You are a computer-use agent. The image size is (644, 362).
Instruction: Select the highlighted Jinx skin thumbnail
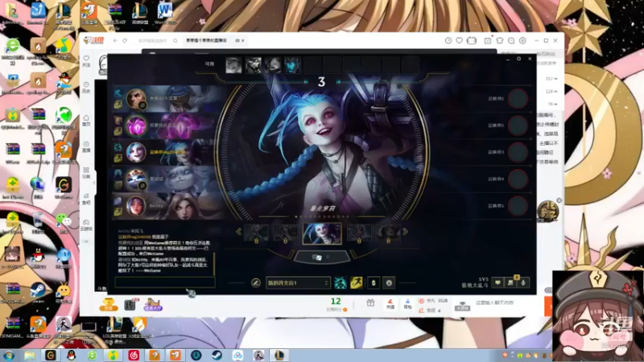[322, 233]
